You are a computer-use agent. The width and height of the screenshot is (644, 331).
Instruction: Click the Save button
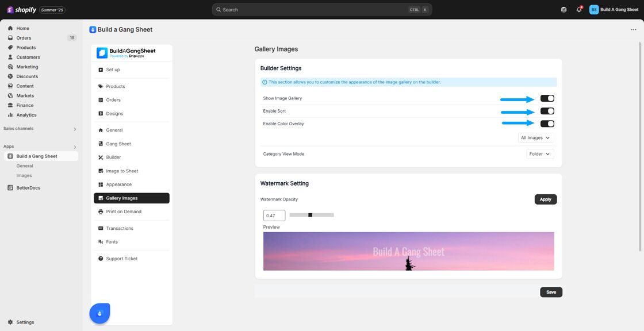pos(551,292)
